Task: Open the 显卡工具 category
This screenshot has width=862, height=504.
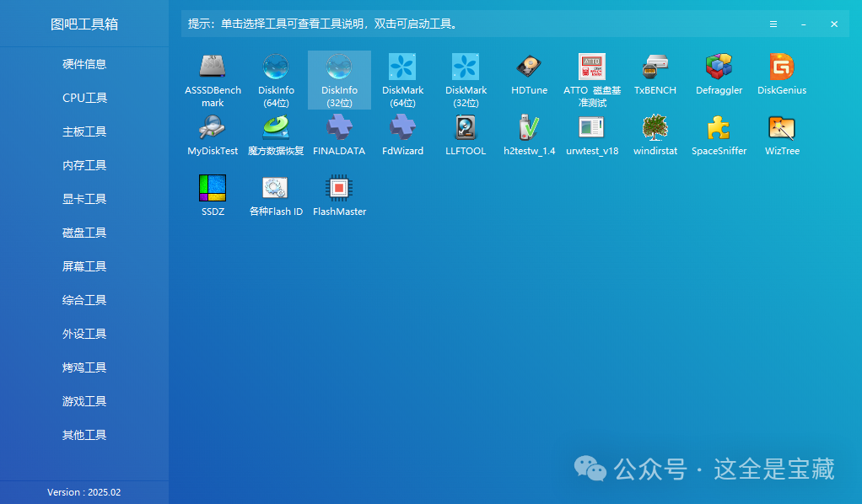Action: [84, 199]
